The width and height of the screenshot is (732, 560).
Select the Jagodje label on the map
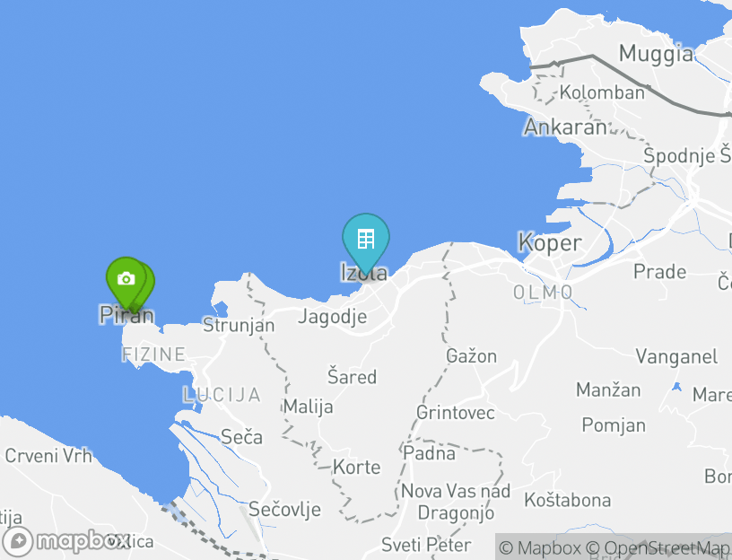pos(333,317)
